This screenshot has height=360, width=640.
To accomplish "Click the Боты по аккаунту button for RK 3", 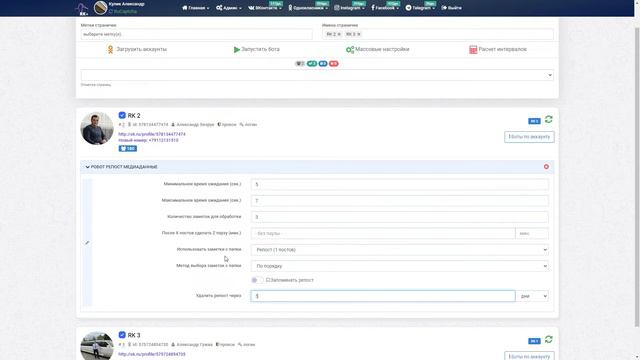I will pyautogui.click(x=529, y=356).
